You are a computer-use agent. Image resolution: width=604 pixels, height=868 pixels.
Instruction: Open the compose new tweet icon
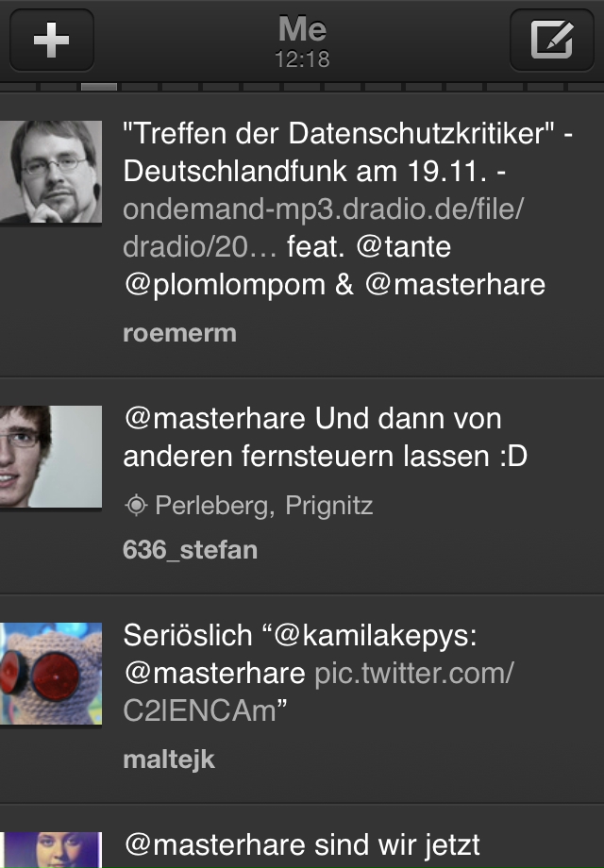(551, 41)
